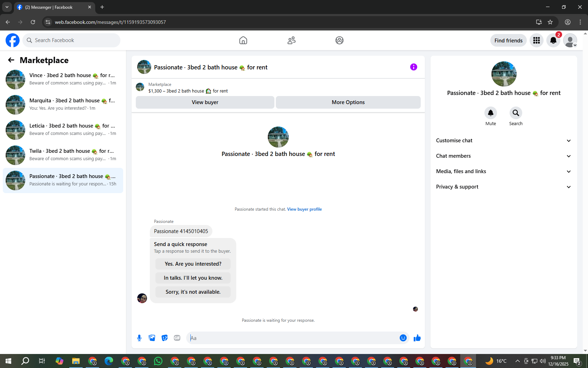
Task: Focus the Search Facebook field
Action: (x=71, y=40)
